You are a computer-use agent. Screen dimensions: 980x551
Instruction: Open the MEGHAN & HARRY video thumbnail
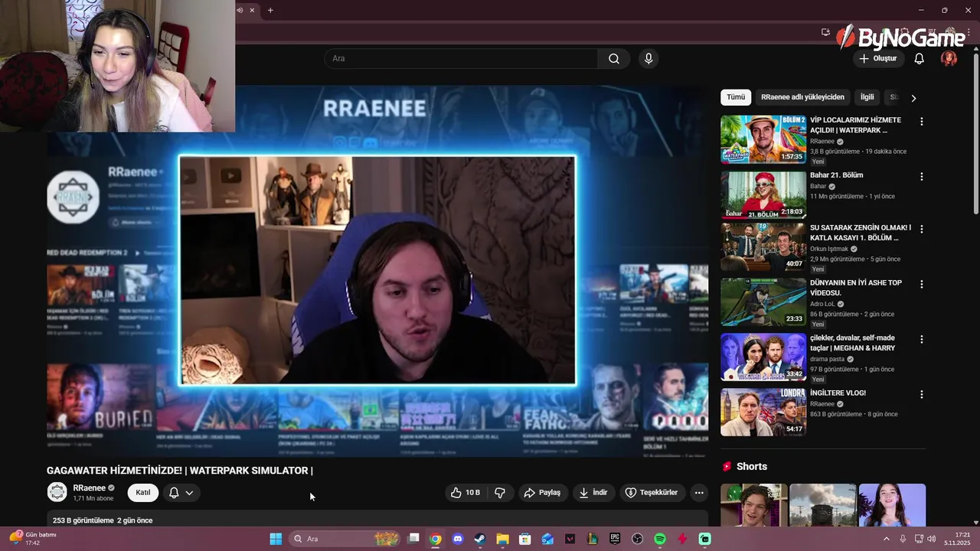(x=763, y=357)
